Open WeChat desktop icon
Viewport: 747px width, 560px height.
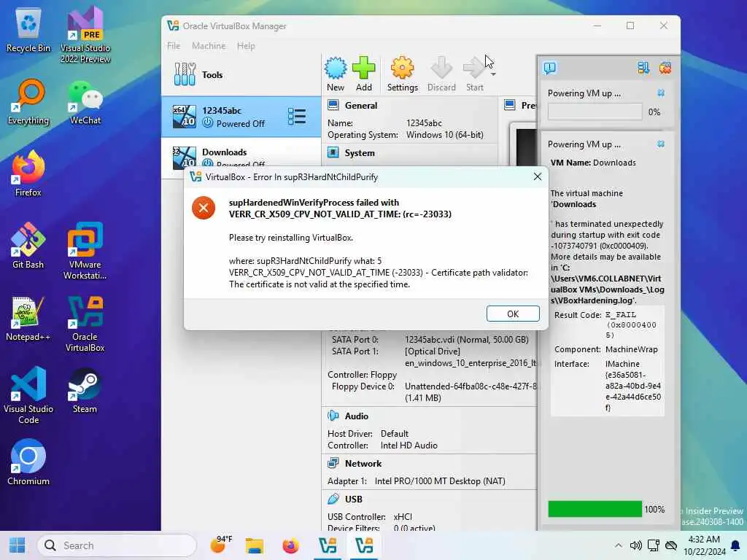(85, 102)
